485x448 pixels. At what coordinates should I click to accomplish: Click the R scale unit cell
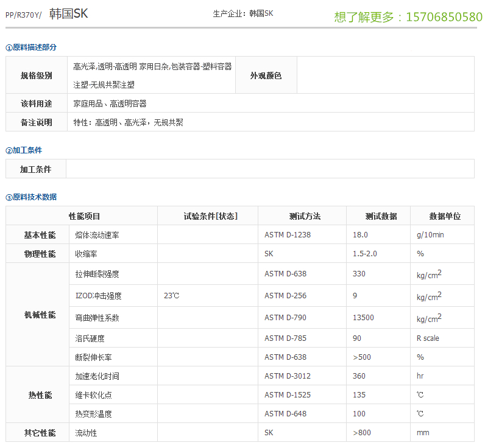442,338
